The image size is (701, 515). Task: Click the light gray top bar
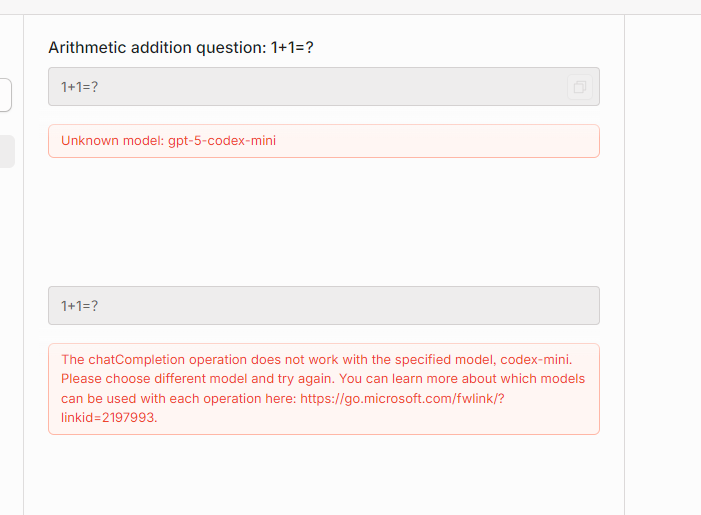pyautogui.click(x=350, y=7)
